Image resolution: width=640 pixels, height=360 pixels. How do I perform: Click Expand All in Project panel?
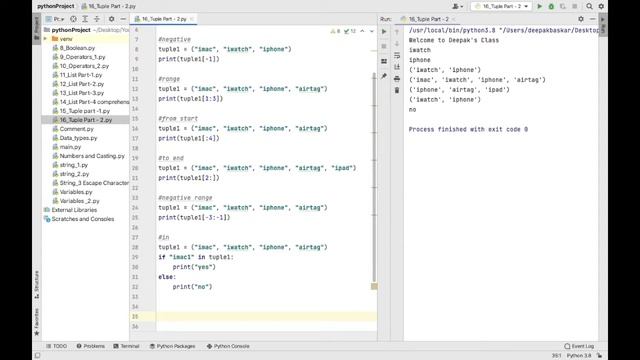click(x=85, y=19)
